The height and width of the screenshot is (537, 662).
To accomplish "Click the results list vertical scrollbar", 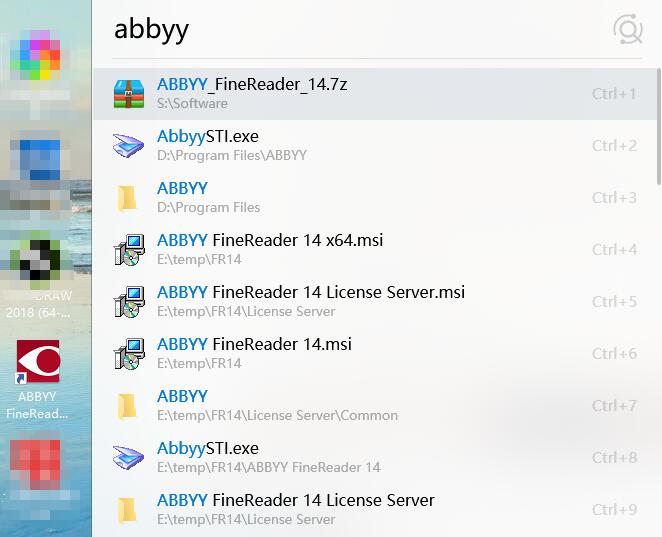I will 657,125.
